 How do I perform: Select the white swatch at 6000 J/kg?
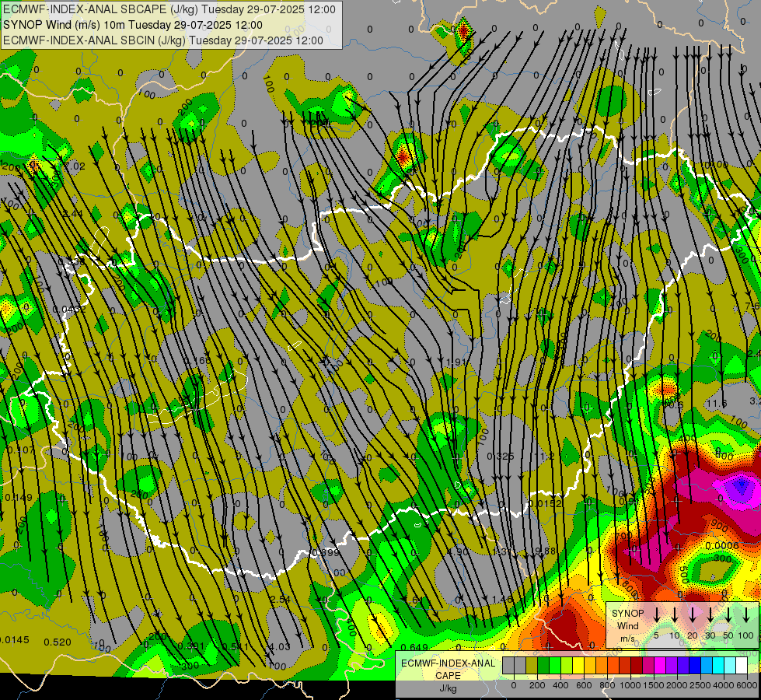(741, 666)
